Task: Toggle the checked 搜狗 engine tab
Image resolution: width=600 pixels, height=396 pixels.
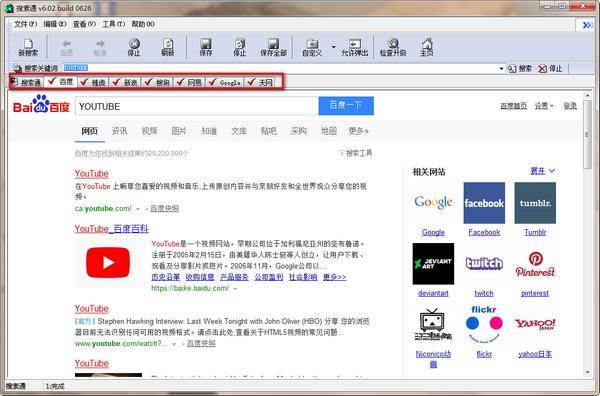Action: click(x=157, y=82)
